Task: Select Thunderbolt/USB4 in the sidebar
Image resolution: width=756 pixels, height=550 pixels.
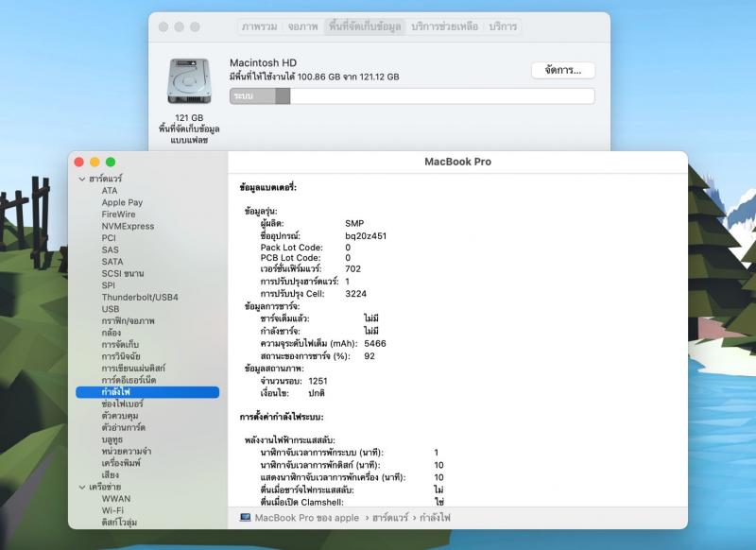Action: [x=140, y=297]
